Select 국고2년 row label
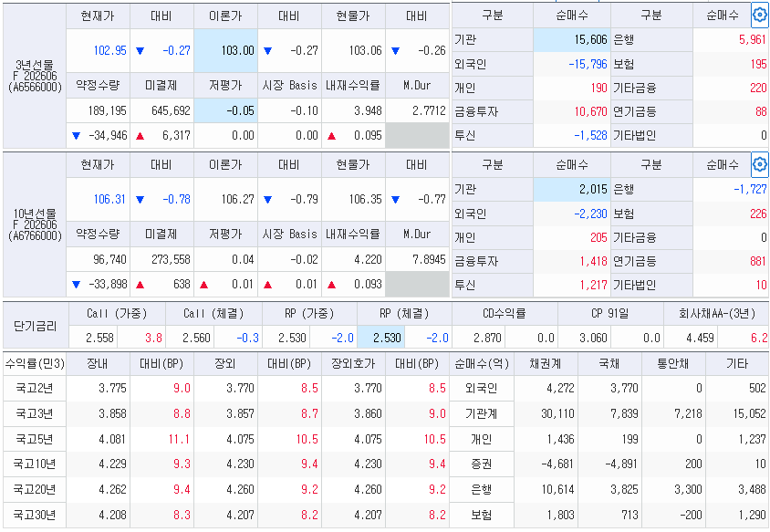The height and width of the screenshot is (532, 770). pyautogui.click(x=35, y=389)
